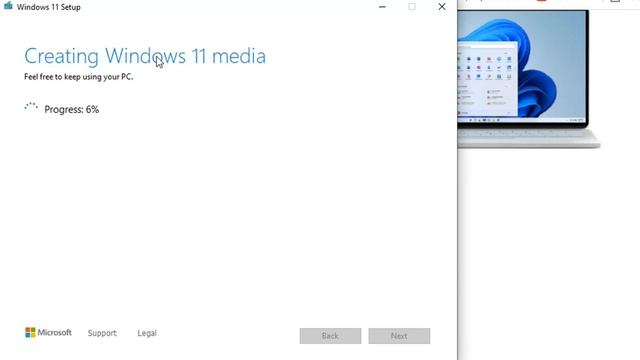Click the Windows 11 laptop image in browser
The width and height of the screenshot is (640, 360).
click(529, 79)
